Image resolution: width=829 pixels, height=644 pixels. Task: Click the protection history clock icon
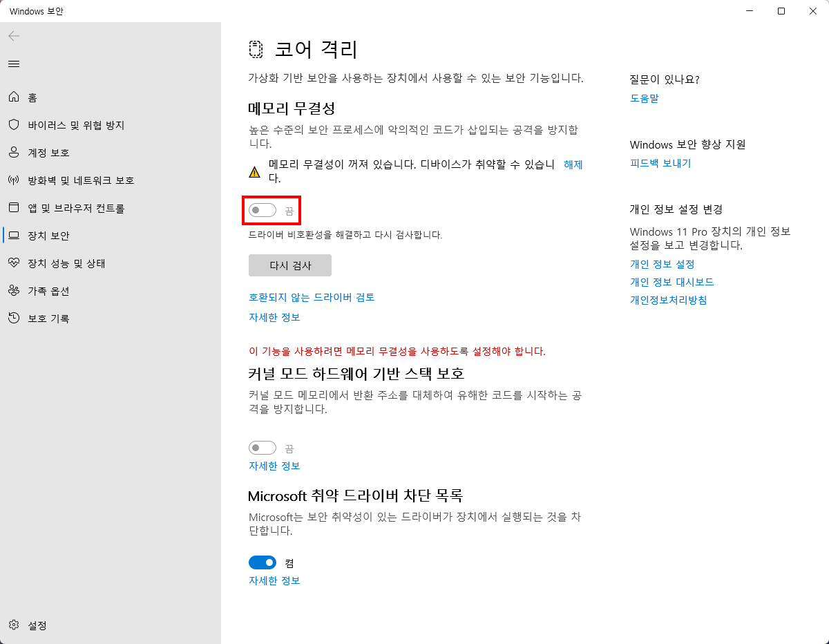[14, 319]
